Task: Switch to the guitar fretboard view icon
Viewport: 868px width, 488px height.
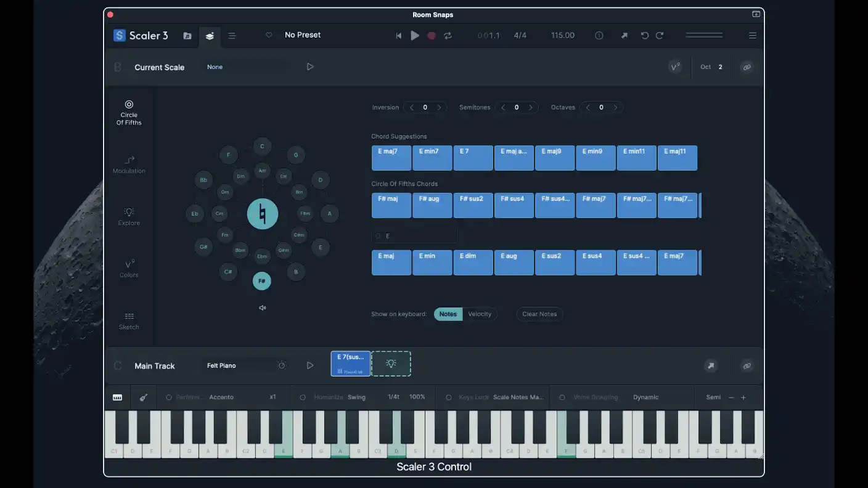Action: click(144, 397)
